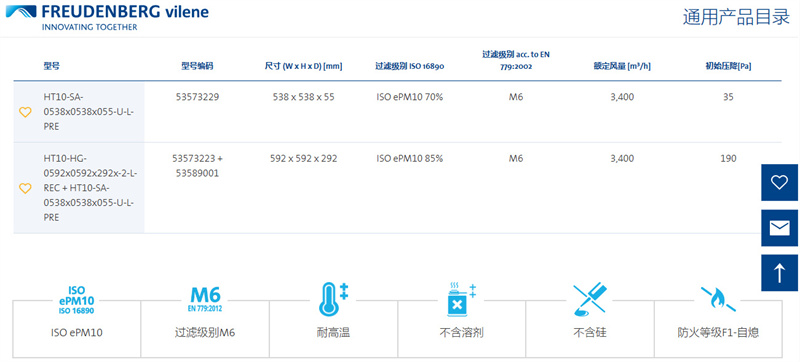
Task: Click the 型号编码 column header
Action: pyautogui.click(x=197, y=66)
